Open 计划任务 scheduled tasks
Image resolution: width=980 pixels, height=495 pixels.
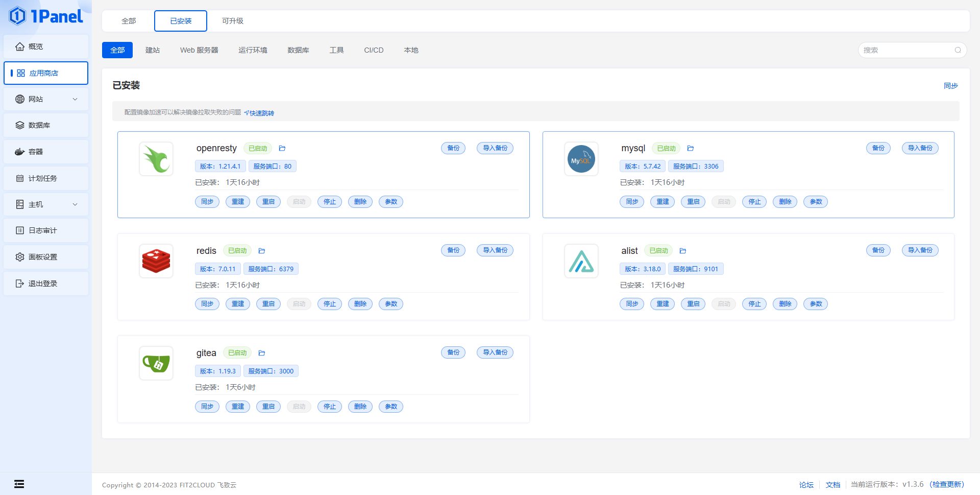46,178
